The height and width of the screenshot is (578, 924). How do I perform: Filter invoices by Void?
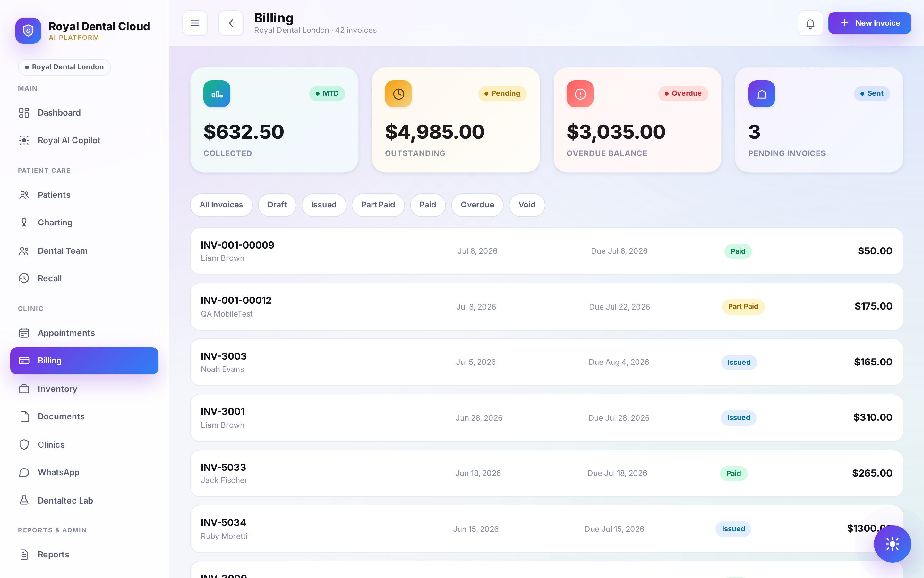(527, 205)
